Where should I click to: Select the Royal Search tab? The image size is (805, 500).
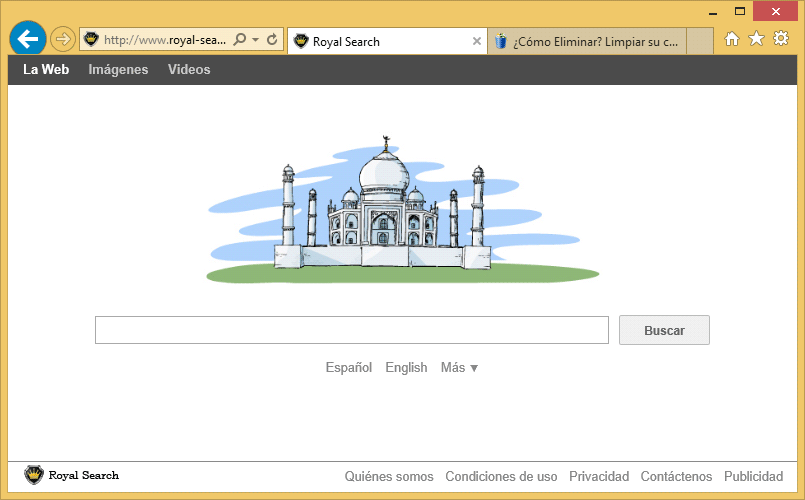(387, 41)
